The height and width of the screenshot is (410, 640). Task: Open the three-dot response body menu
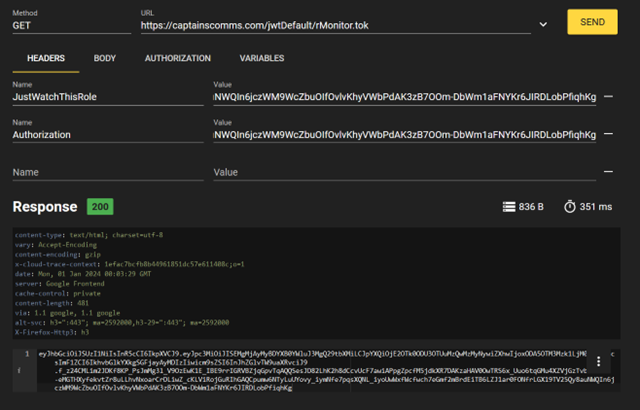(598, 362)
